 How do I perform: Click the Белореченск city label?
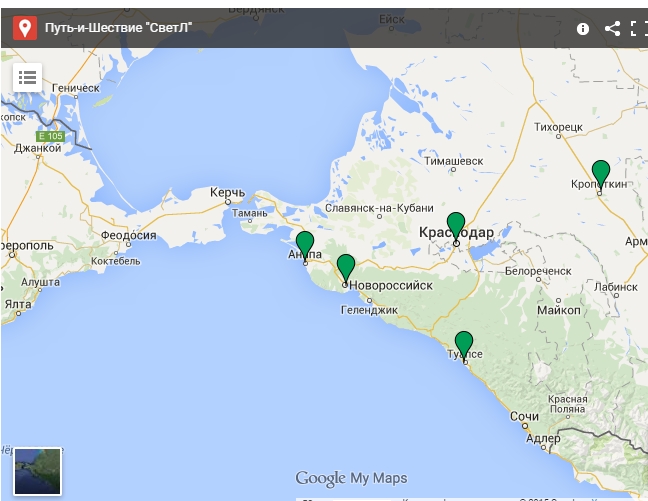click(x=538, y=271)
